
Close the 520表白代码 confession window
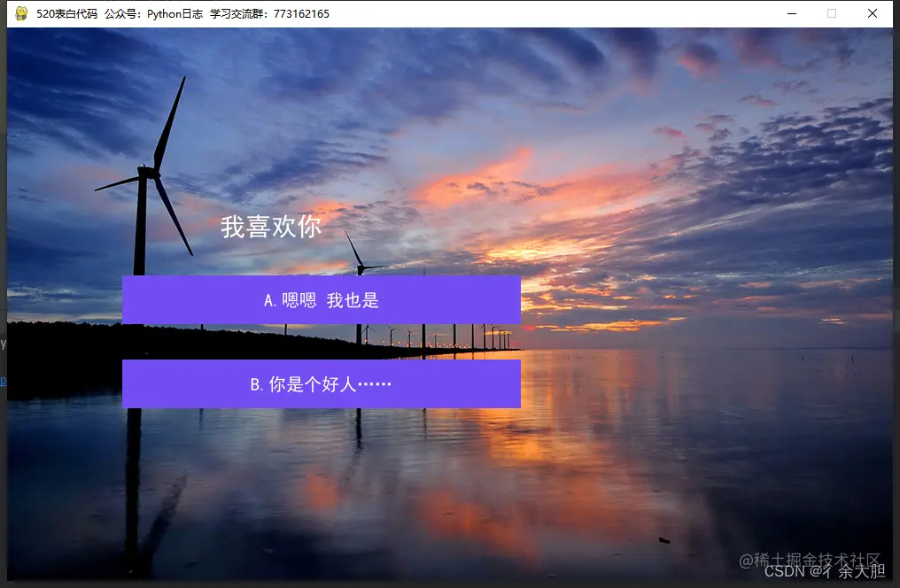pos(871,12)
